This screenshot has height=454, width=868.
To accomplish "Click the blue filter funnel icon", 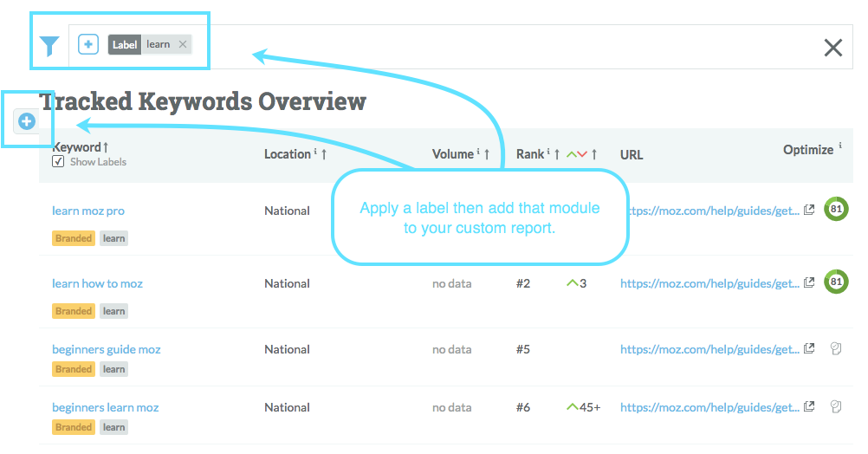I will click(x=50, y=46).
